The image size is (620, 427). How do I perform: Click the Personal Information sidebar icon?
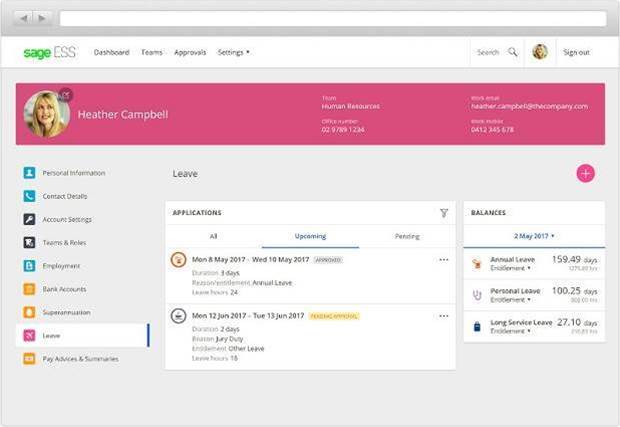(x=29, y=173)
